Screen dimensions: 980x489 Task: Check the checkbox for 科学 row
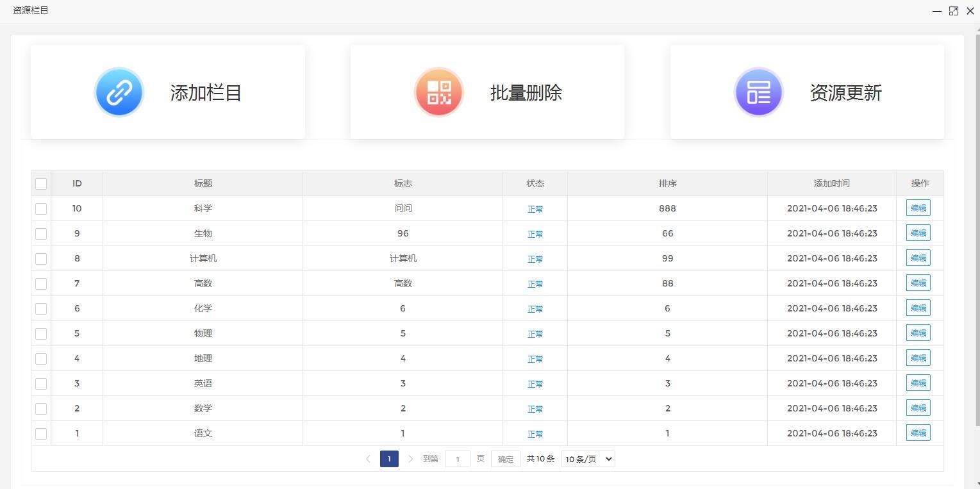tap(40, 208)
